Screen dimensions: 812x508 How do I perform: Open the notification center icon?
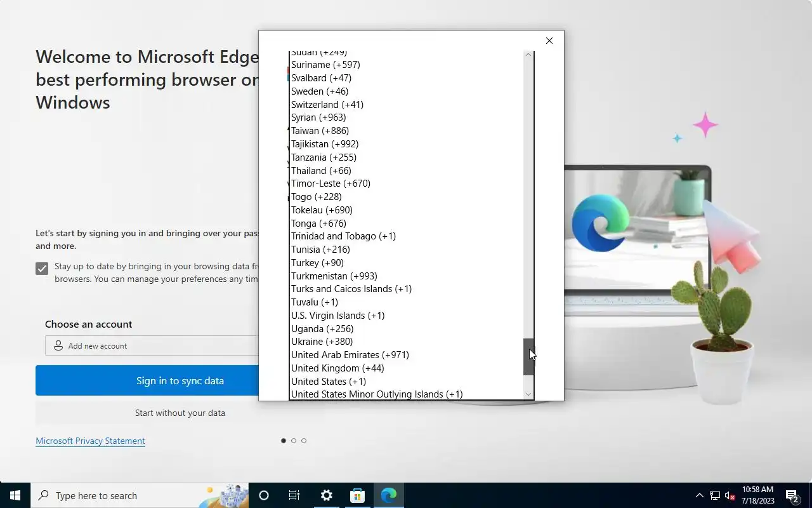792,495
